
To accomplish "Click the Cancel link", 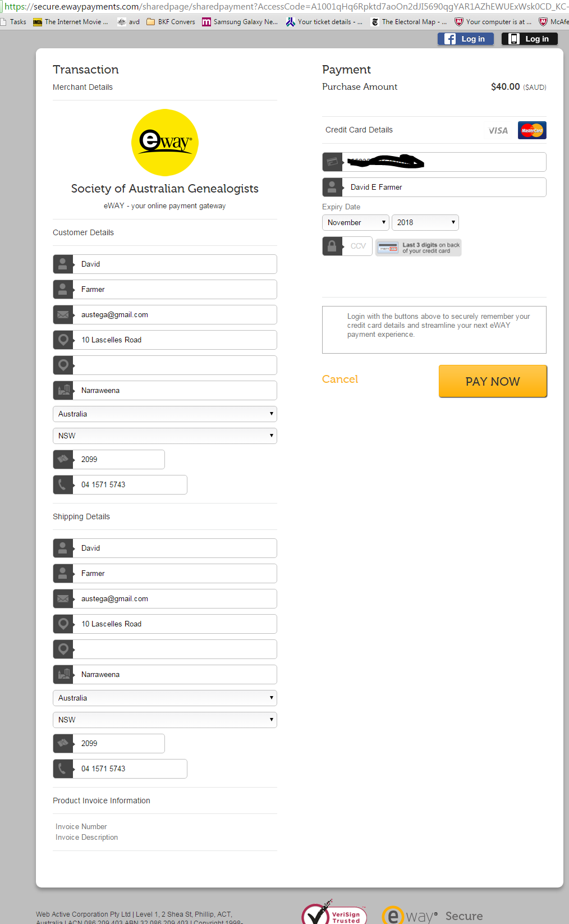I will pyautogui.click(x=340, y=379).
